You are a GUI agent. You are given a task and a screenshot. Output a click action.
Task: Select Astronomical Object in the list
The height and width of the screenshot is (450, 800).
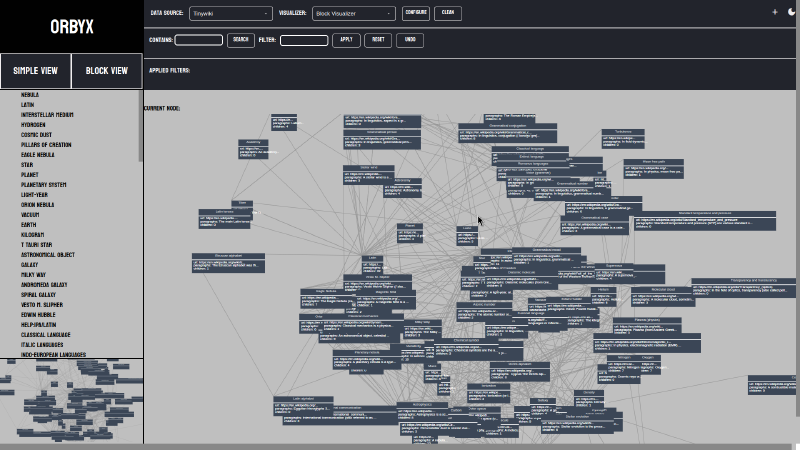point(47,255)
